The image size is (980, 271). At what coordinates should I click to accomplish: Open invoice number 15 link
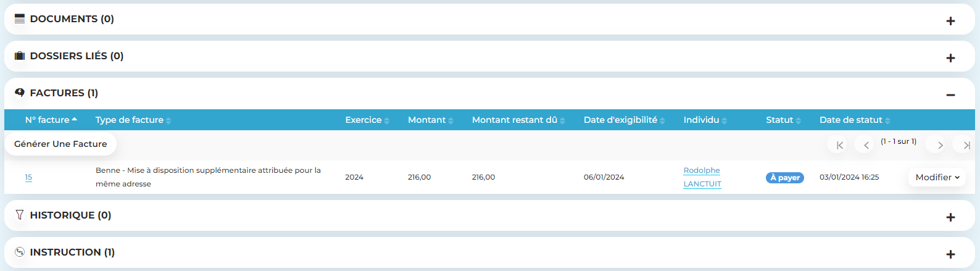point(28,177)
